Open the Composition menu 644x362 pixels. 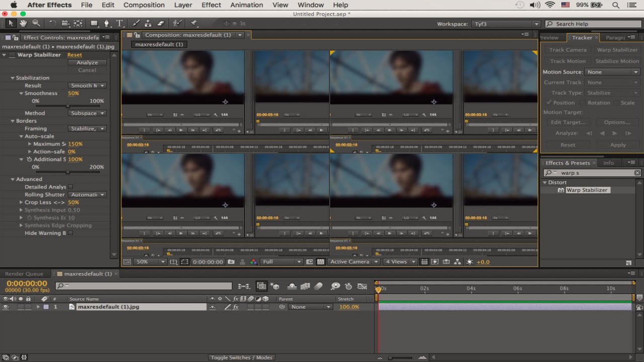click(144, 5)
